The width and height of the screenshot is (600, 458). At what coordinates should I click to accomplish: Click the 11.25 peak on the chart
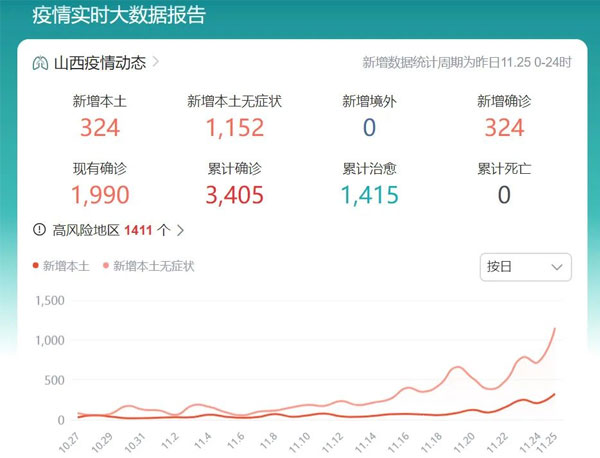pos(555,329)
